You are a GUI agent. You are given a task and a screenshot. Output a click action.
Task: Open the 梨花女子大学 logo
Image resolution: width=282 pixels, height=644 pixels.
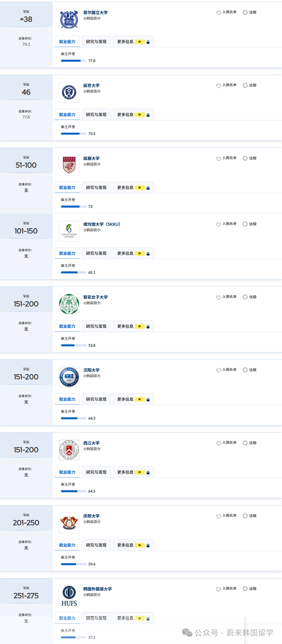[69, 304]
